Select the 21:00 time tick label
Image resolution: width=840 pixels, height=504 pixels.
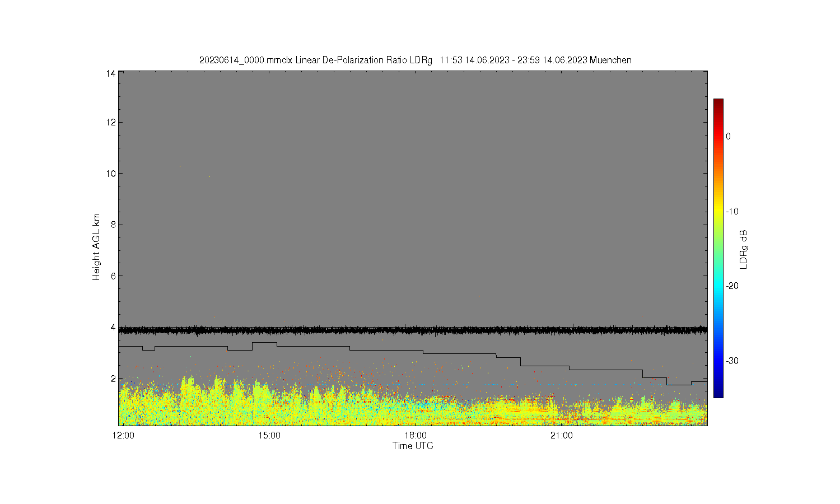click(562, 436)
